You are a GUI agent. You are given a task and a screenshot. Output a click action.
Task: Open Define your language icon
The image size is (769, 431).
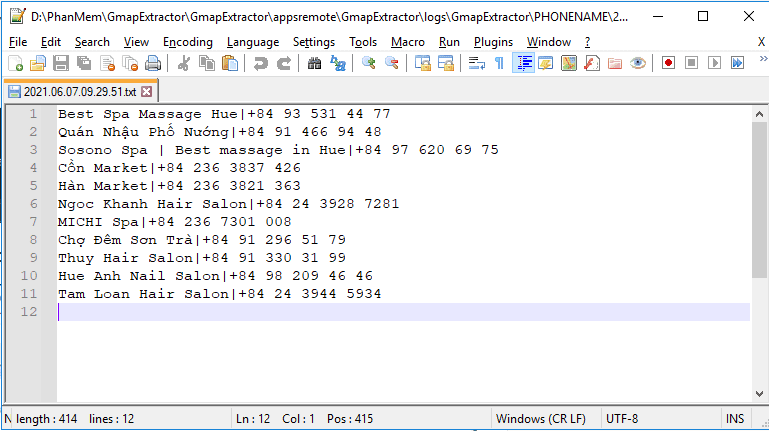[x=545, y=63]
